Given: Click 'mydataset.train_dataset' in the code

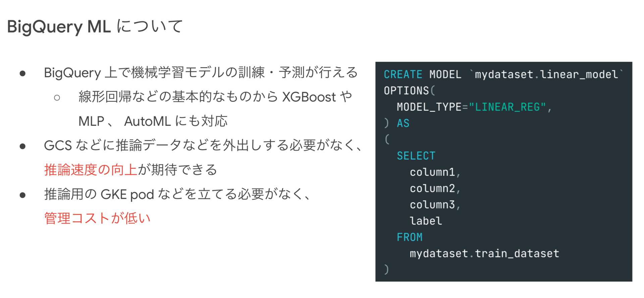Looking at the screenshot, I should 484,254.
